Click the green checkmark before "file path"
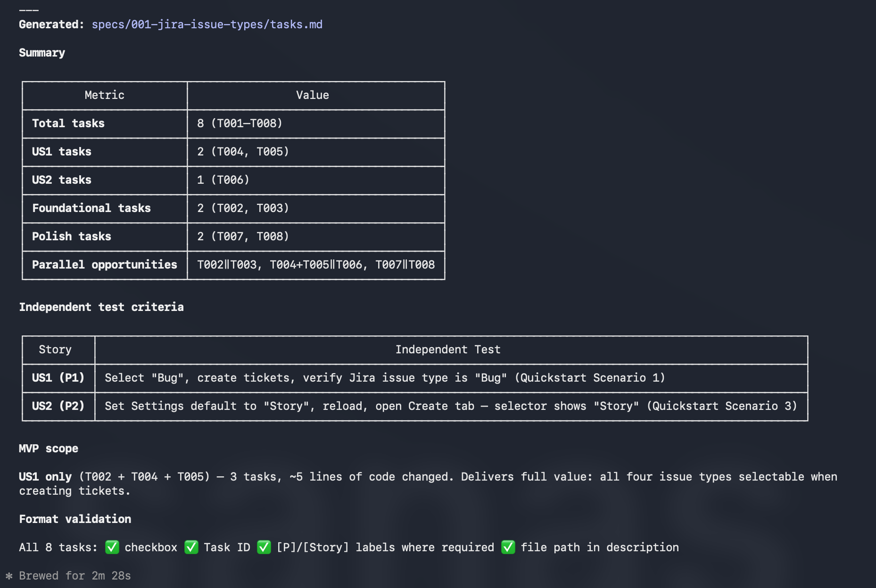This screenshot has height=588, width=876. (508, 547)
